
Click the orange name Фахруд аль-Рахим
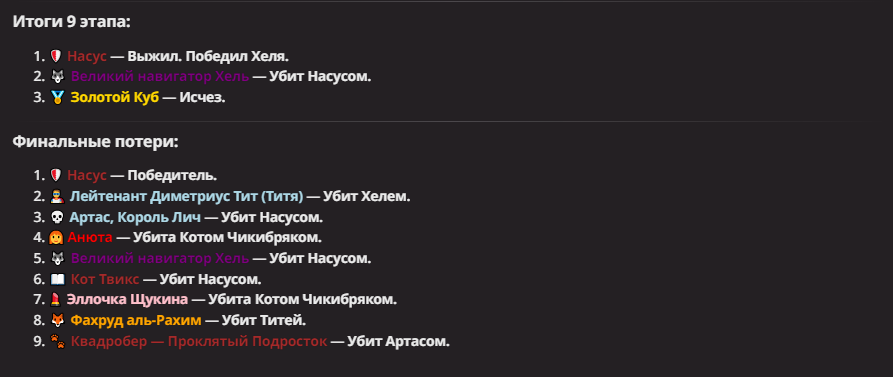pos(136,321)
